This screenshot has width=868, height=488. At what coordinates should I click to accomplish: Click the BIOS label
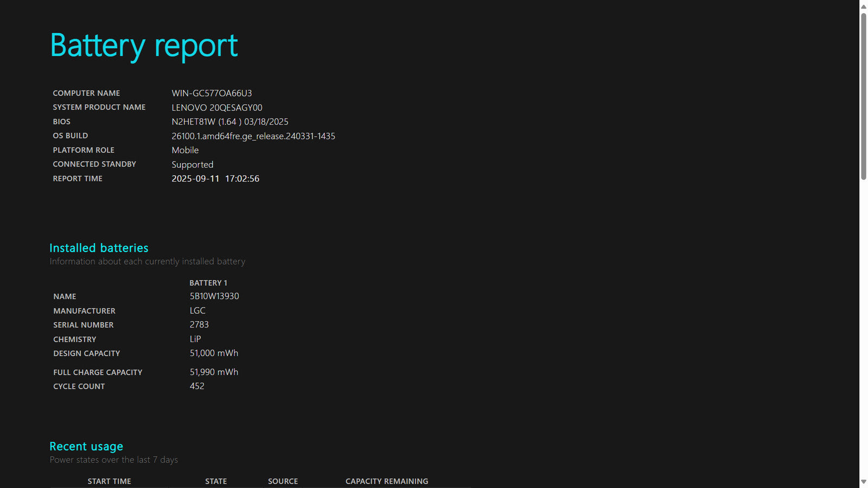click(61, 121)
